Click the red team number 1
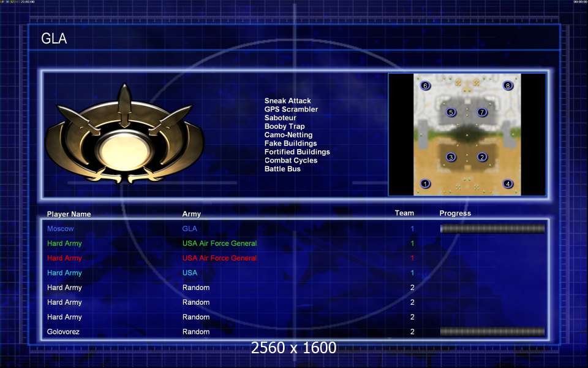The image size is (588, 368). [412, 258]
